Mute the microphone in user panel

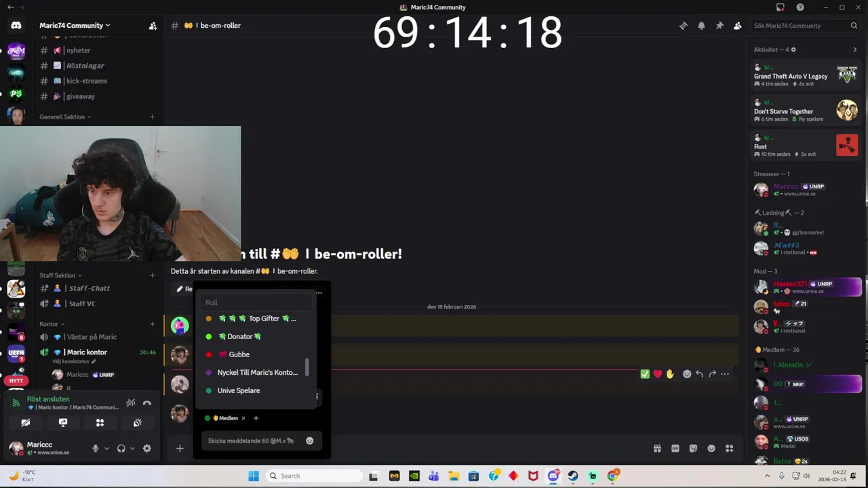96,449
